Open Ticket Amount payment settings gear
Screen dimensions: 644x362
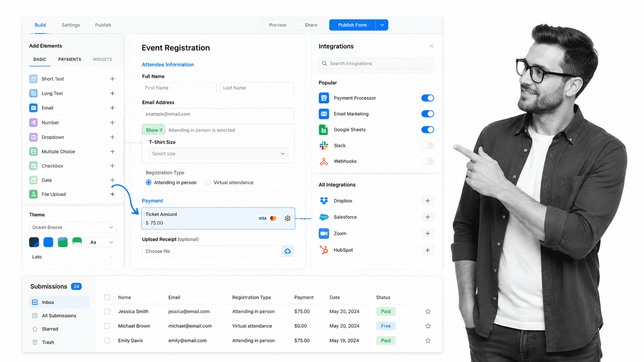(x=288, y=219)
